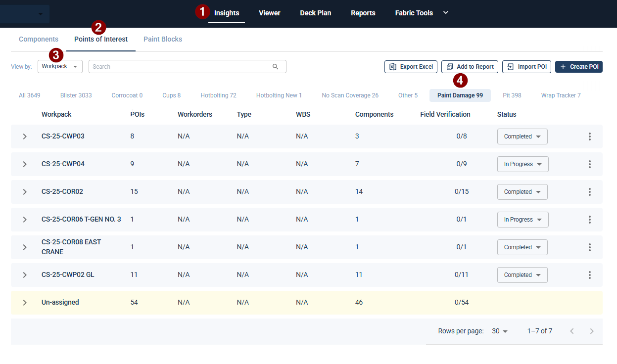Go to next page of results

tap(592, 331)
